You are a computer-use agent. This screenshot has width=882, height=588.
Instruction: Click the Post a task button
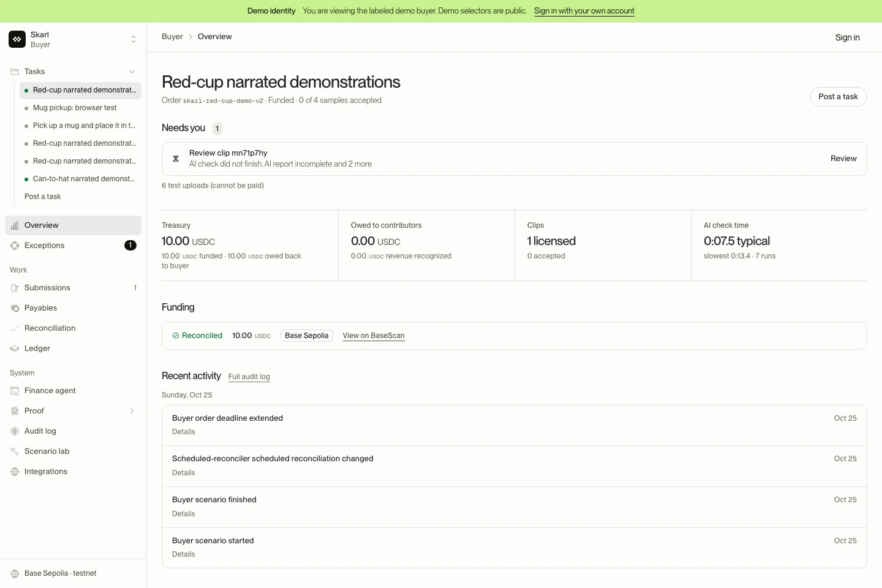pyautogui.click(x=838, y=97)
